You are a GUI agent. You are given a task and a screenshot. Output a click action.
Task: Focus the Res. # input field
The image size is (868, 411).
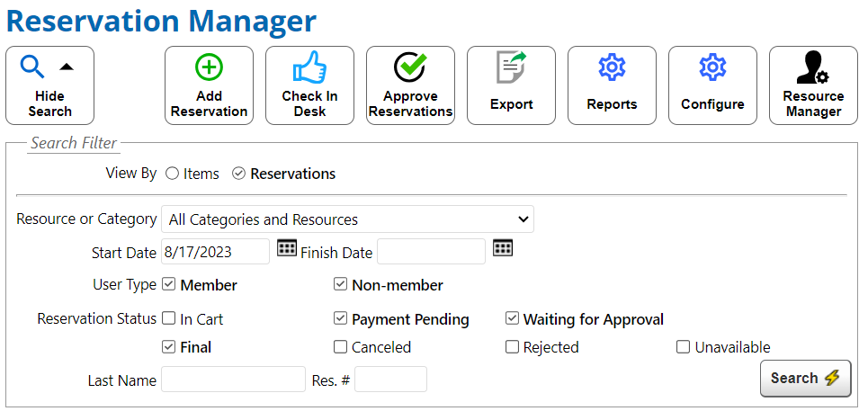tap(390, 380)
